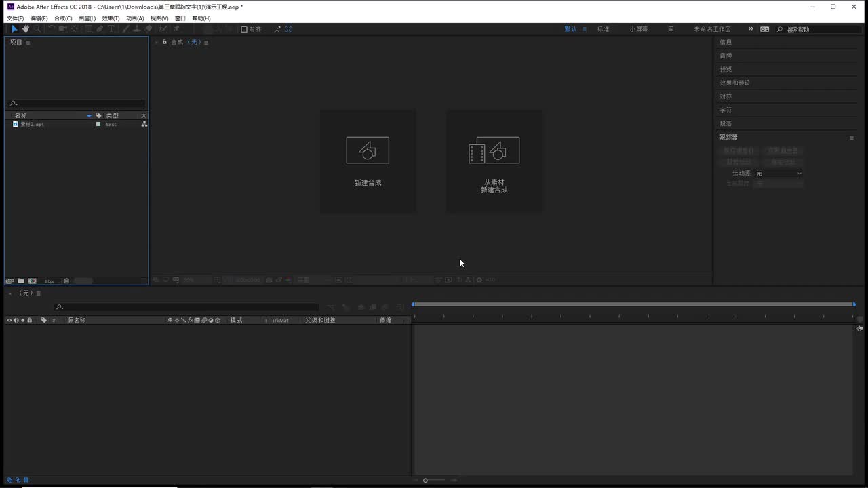Click the Interpret Footage icon in Project panel
This screenshot has height=488, width=868.
tap(9, 281)
